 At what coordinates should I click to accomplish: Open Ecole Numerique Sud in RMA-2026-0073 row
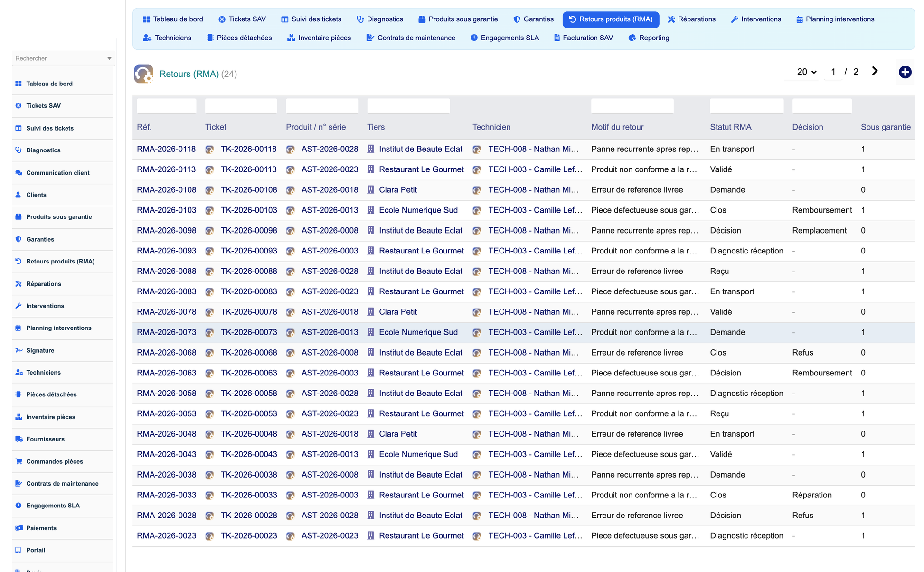click(x=418, y=332)
